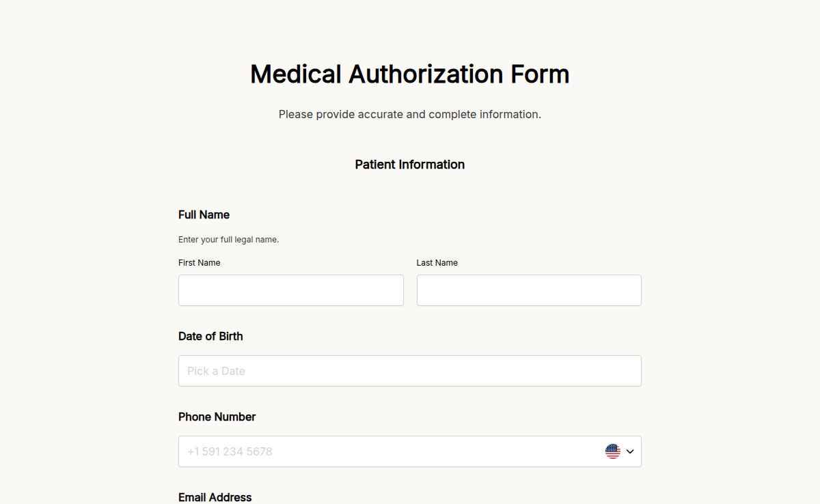The image size is (820, 504).
Task: Click the Phone Number entry box
Action: pyautogui.click(x=383, y=451)
